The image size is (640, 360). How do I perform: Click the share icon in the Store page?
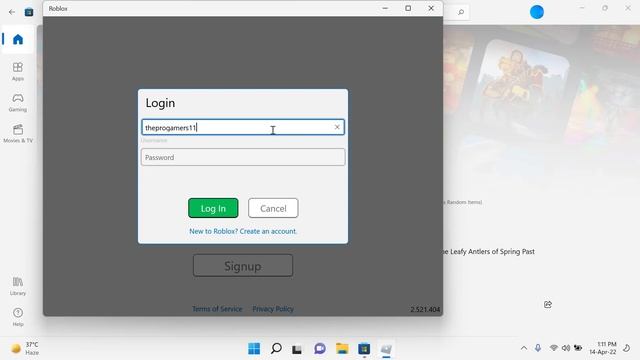click(x=548, y=304)
